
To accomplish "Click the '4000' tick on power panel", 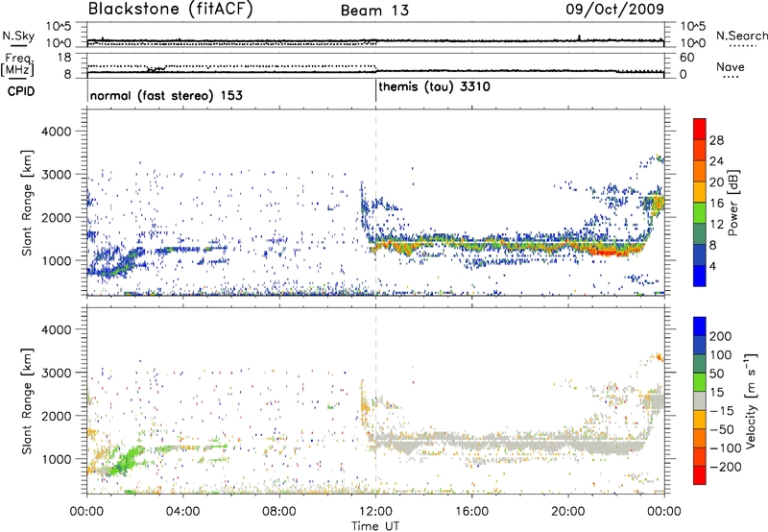I will [x=56, y=132].
